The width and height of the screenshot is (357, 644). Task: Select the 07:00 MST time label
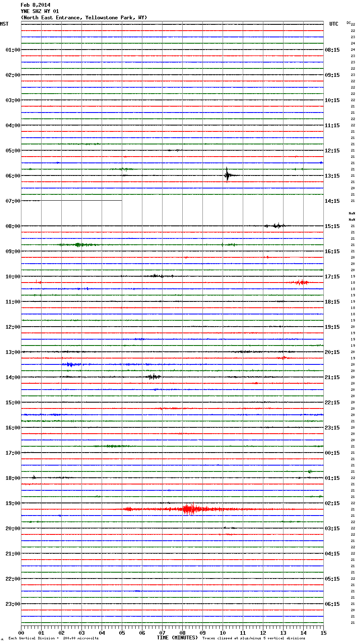coord(13,201)
